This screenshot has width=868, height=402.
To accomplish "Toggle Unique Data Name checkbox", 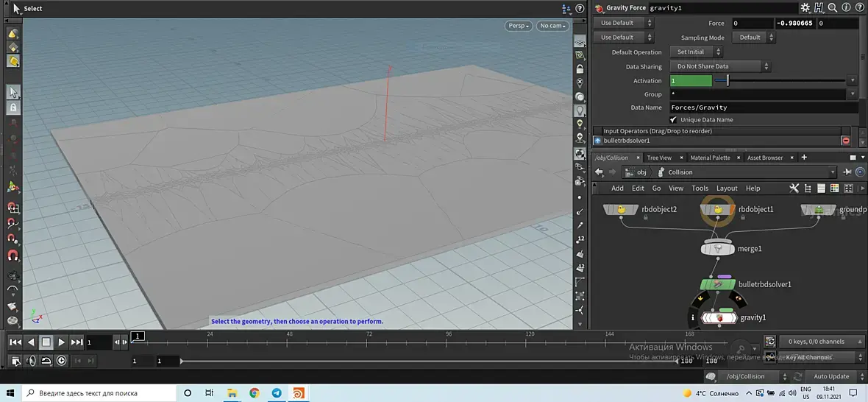I will (x=674, y=119).
